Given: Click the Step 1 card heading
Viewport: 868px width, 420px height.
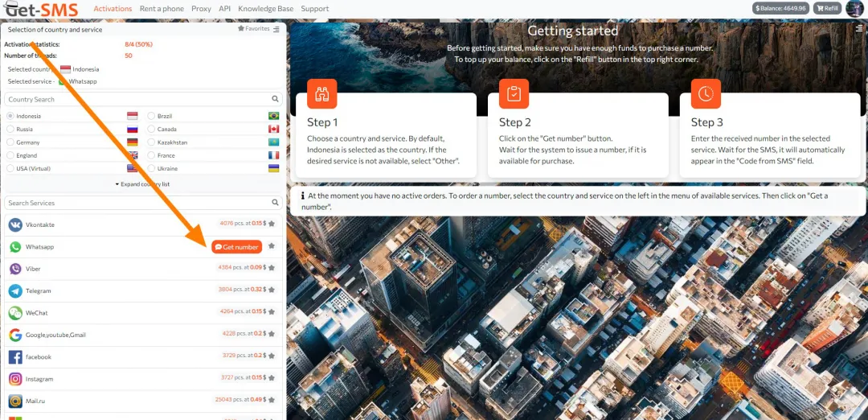Looking at the screenshot, I should click(x=322, y=122).
